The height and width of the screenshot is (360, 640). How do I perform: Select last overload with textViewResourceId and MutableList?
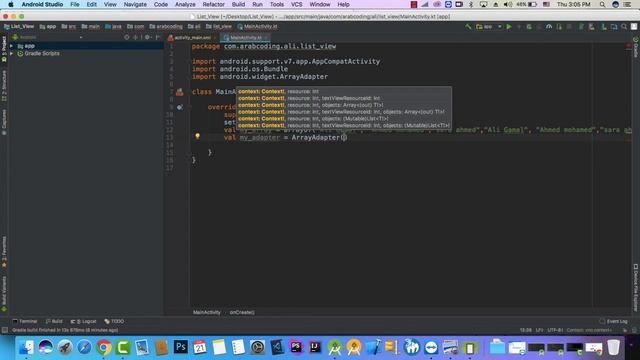344,125
